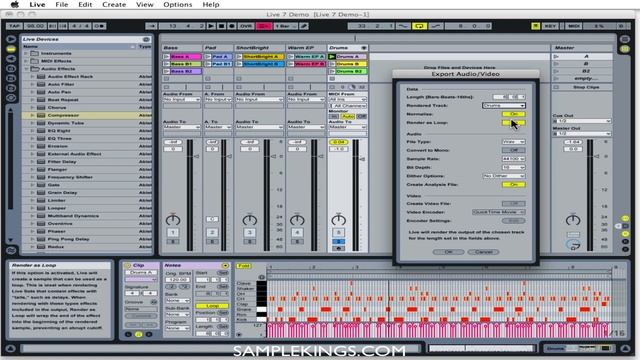Select the Compressor device row
Image resolution: width=640 pixels, height=360 pixels.
pos(87,116)
